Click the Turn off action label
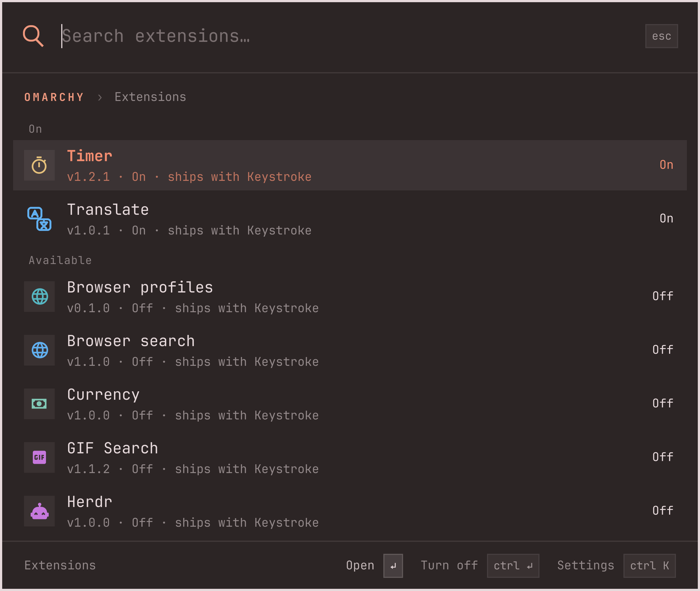 (449, 566)
